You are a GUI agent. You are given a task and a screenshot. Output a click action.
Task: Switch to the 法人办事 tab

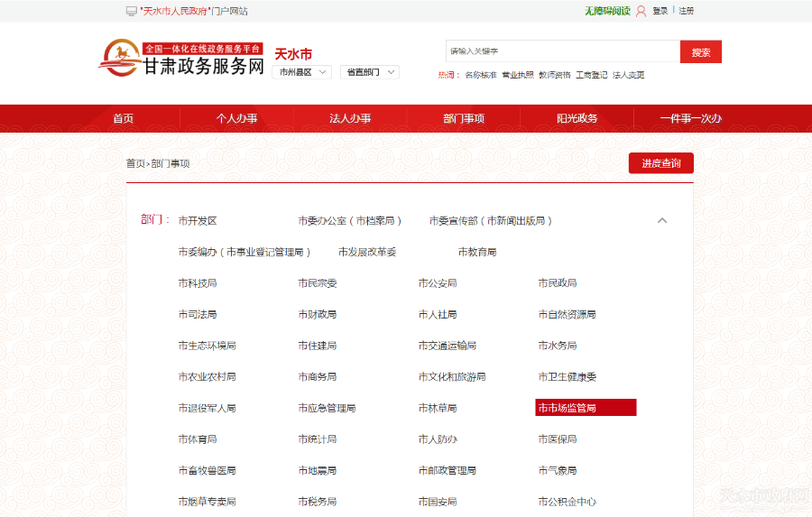pyautogui.click(x=350, y=118)
